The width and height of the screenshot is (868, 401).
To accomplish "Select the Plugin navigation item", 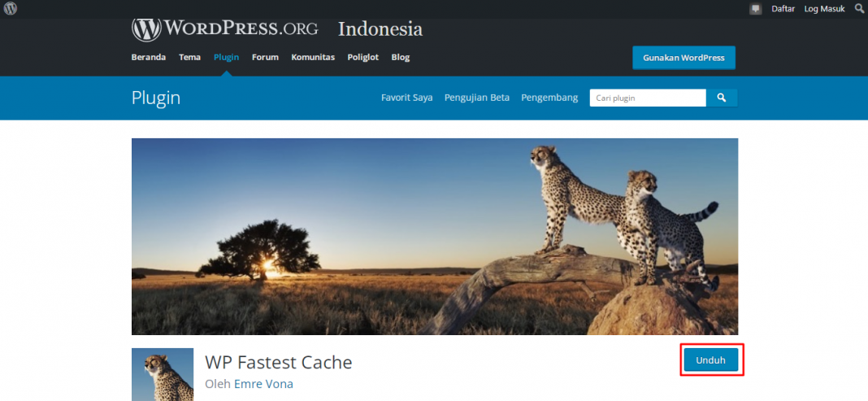I will click(227, 57).
